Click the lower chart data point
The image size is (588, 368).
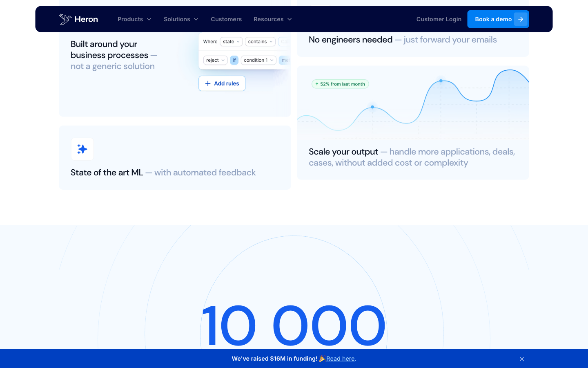coord(372,107)
